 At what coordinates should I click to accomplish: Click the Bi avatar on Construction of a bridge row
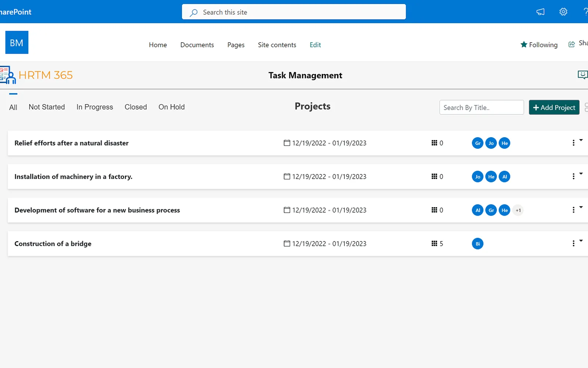[477, 244]
